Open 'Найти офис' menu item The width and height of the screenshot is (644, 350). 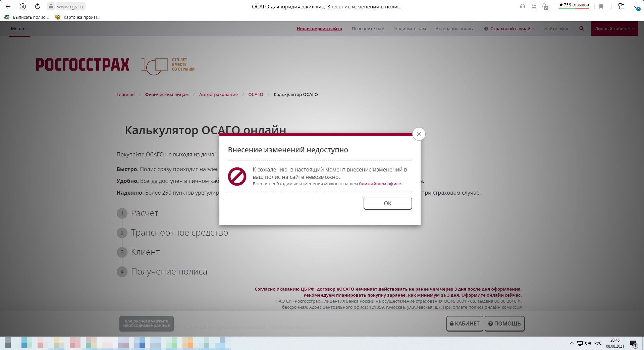tap(556, 29)
